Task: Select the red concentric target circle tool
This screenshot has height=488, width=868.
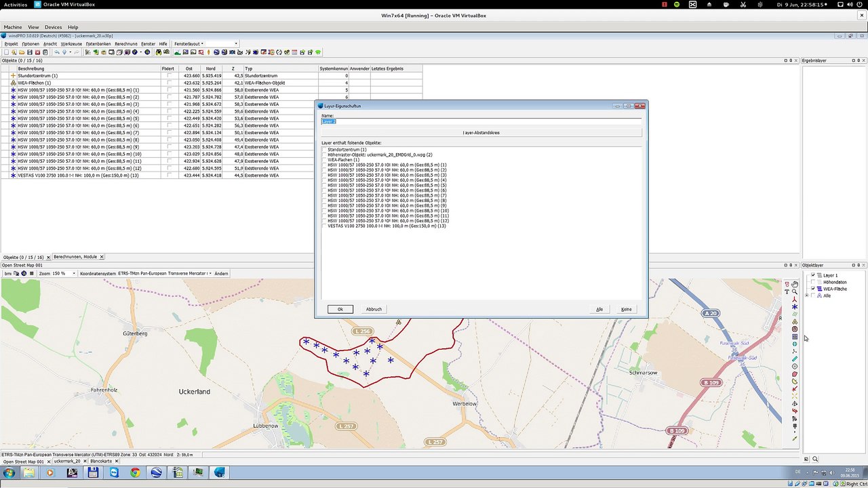Action: pos(795,329)
